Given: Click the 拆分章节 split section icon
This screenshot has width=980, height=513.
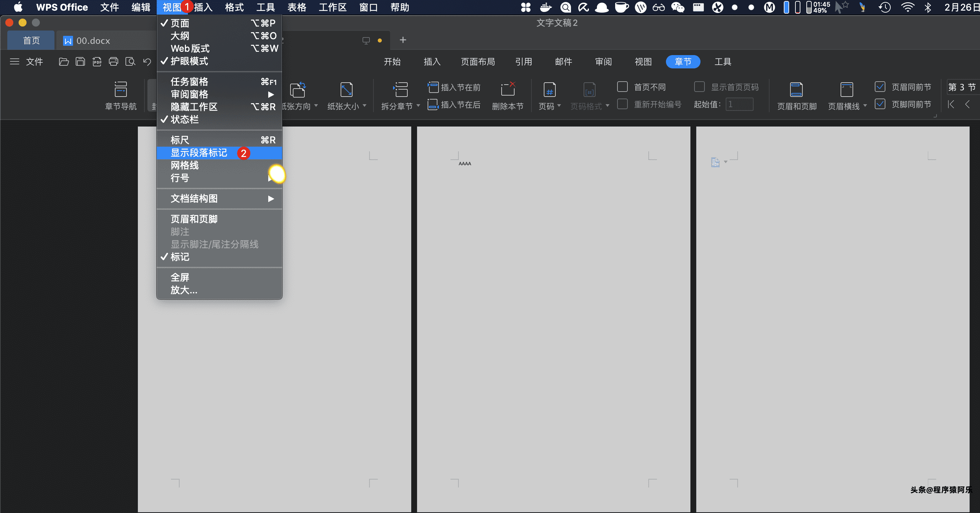Looking at the screenshot, I should coord(400,90).
